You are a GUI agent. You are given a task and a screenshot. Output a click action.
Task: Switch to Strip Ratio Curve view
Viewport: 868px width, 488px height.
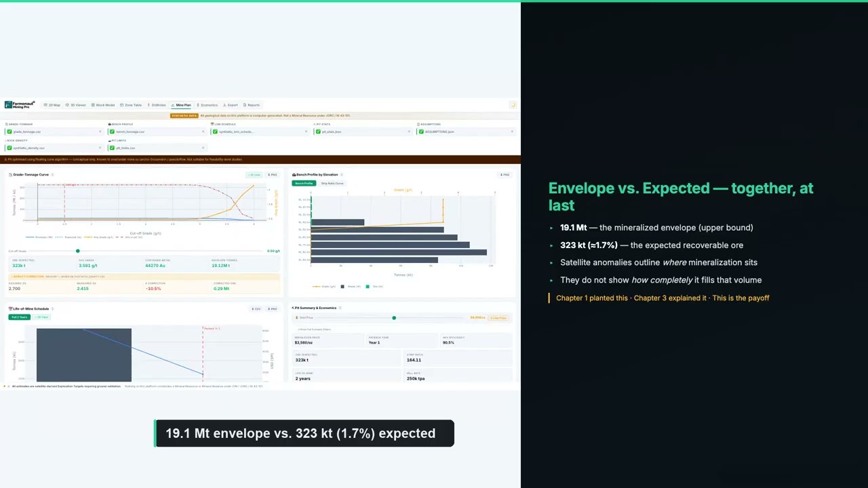point(332,183)
